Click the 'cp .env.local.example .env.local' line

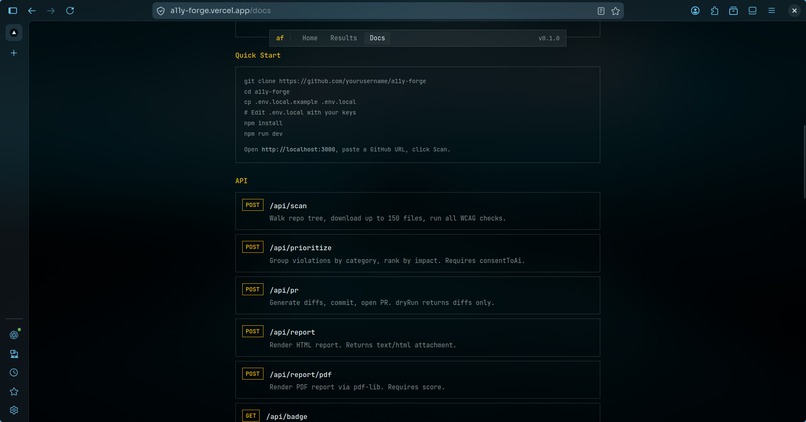click(x=300, y=102)
